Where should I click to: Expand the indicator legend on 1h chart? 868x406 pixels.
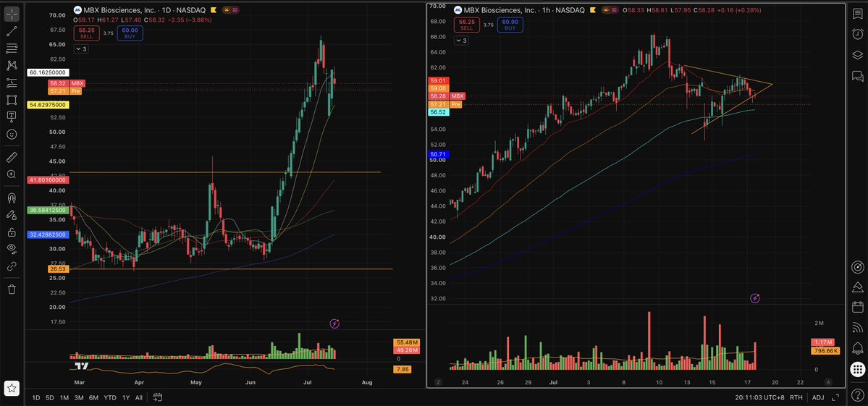[x=461, y=41]
